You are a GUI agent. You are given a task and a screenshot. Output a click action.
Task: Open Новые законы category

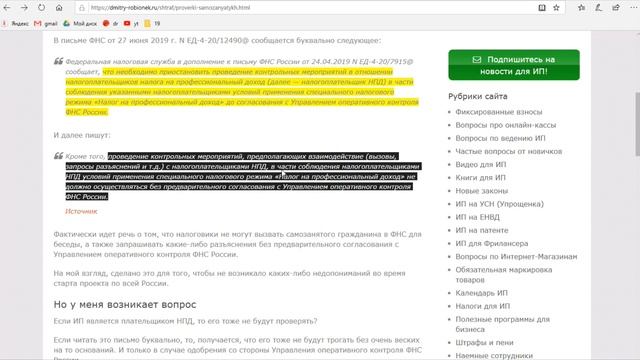[x=482, y=191]
